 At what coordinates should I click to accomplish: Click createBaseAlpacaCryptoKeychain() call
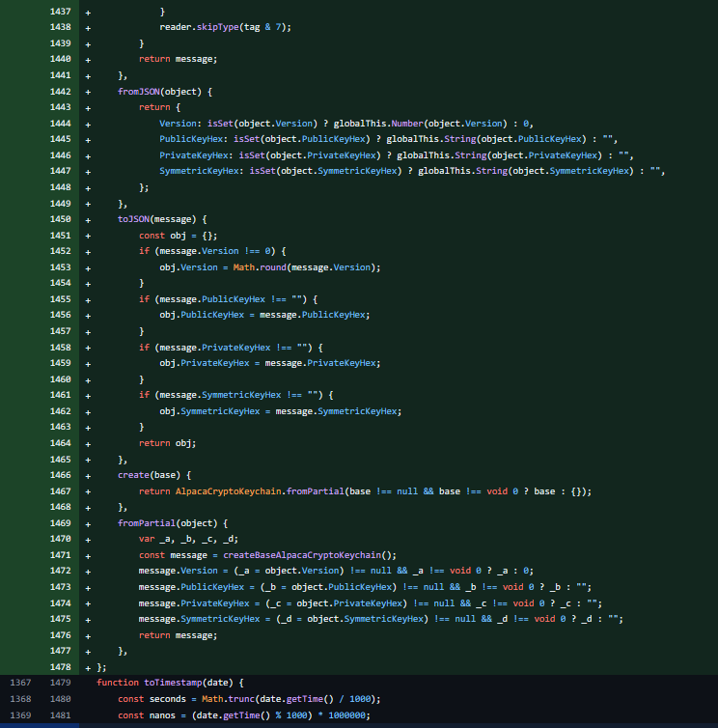point(310,555)
